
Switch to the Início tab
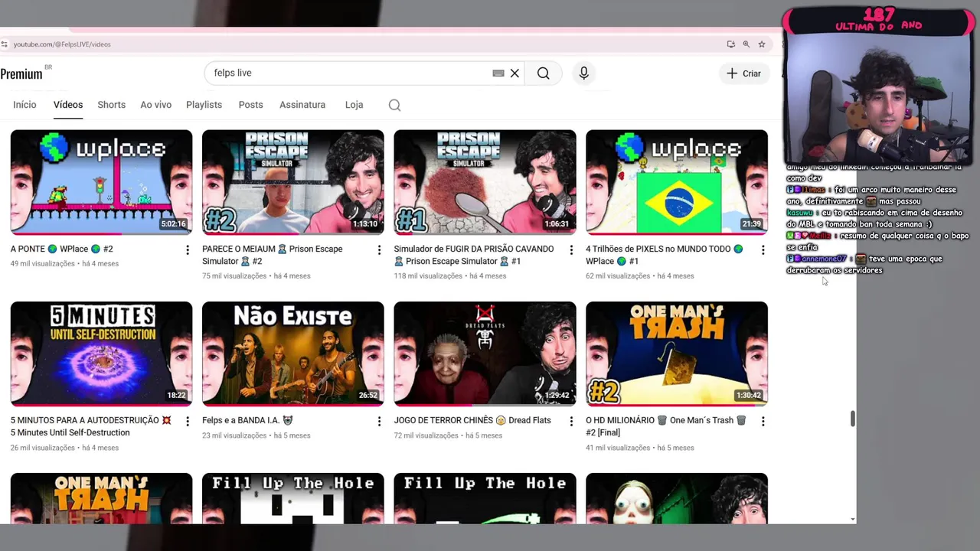coord(24,105)
